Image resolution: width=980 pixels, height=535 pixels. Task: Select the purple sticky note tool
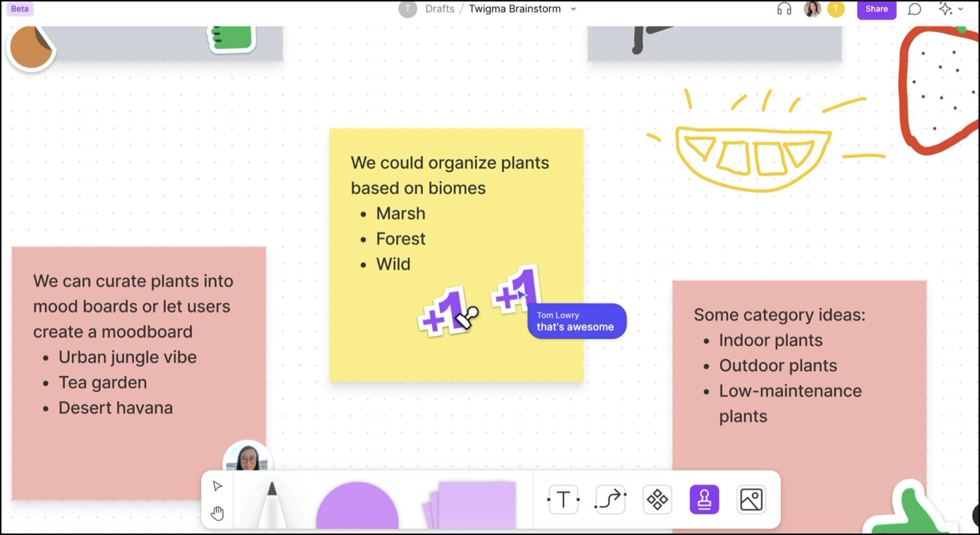pyautogui.click(x=469, y=505)
